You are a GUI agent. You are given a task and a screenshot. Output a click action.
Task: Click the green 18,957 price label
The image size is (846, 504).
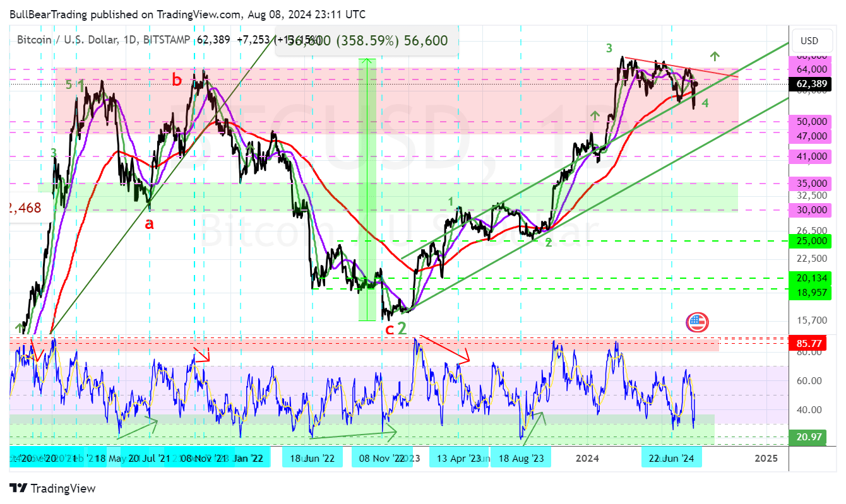[811, 292]
